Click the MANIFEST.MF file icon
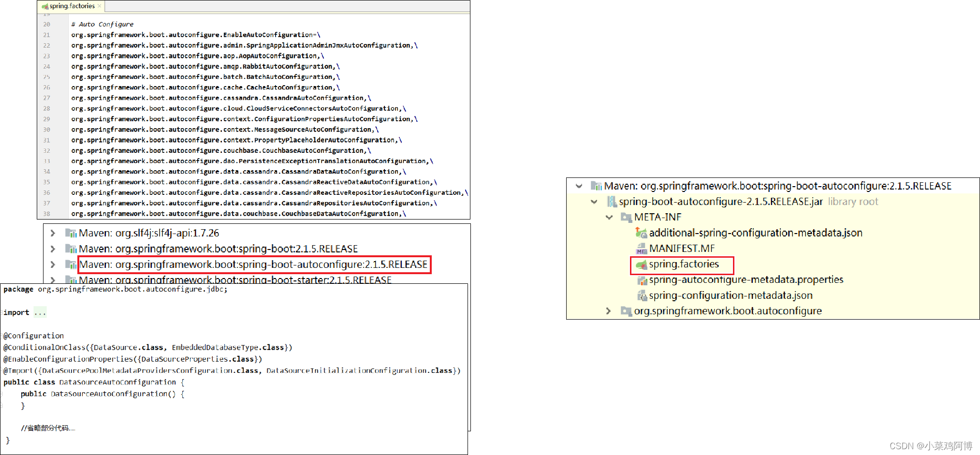This screenshot has width=980, height=455. (641, 249)
